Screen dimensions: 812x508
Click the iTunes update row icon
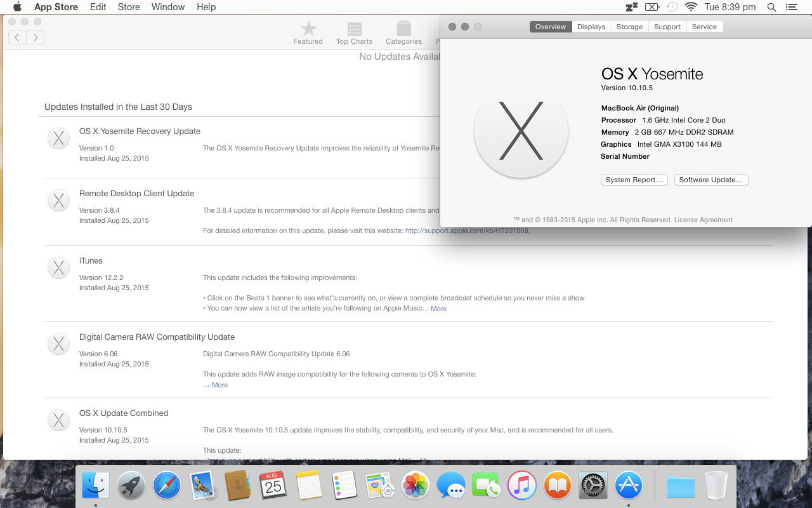(x=58, y=267)
